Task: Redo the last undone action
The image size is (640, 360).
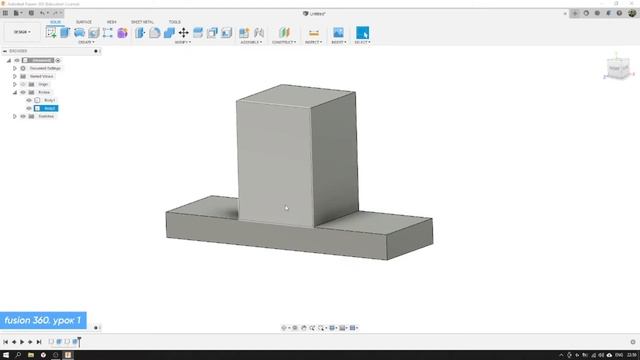Action: [x=56, y=13]
